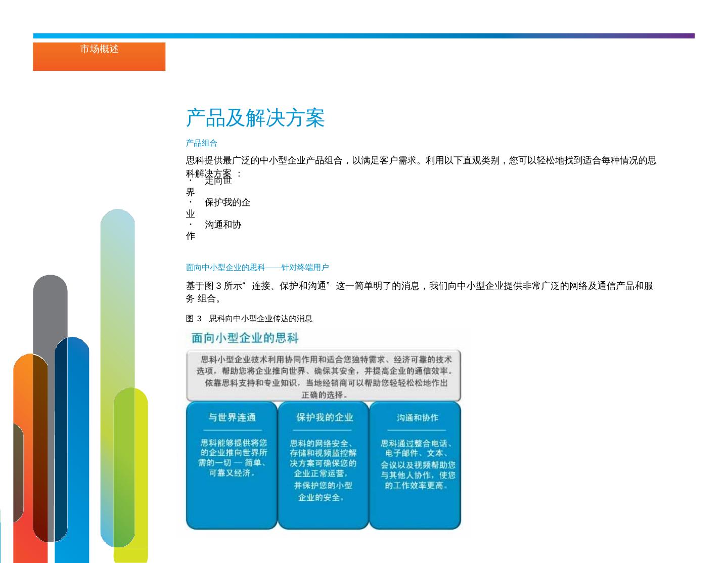
Task: Click the subheading 面向中小型企业的思科——针对终端用户
Action: tap(257, 268)
